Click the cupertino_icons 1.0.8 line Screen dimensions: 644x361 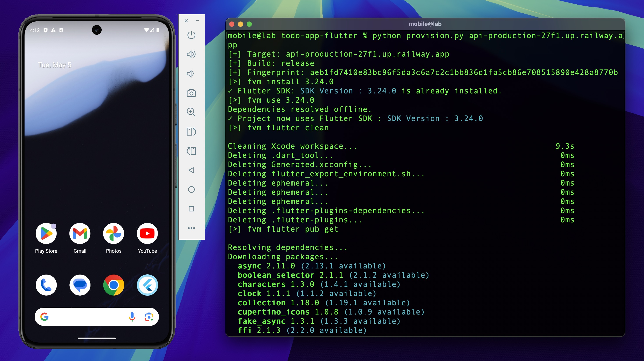331,312
